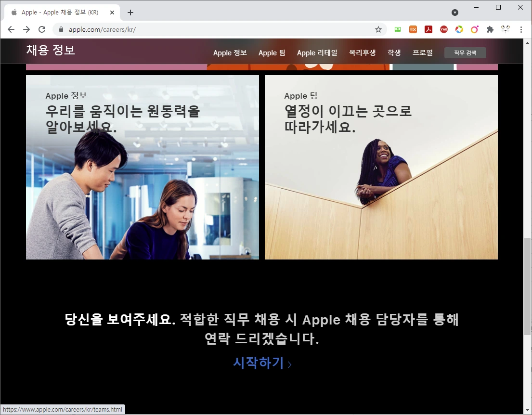Open the orange EX extension icon
The width and height of the screenshot is (532, 415).
click(x=413, y=29)
